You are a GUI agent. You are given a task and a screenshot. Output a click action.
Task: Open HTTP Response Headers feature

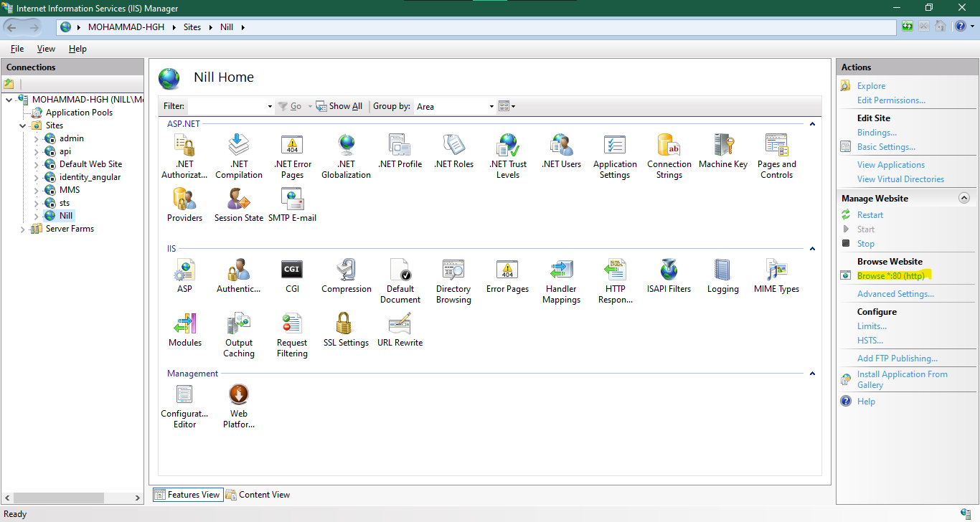tap(616, 281)
